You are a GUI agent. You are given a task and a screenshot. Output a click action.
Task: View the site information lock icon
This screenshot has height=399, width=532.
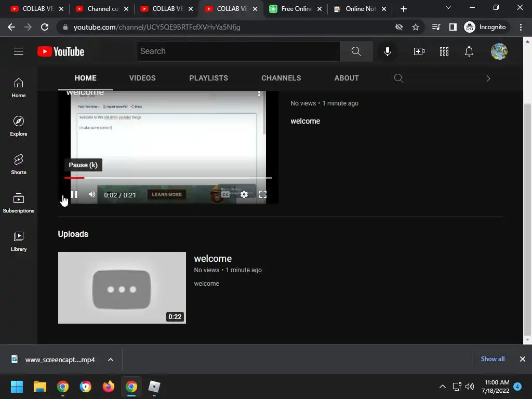[x=65, y=27]
